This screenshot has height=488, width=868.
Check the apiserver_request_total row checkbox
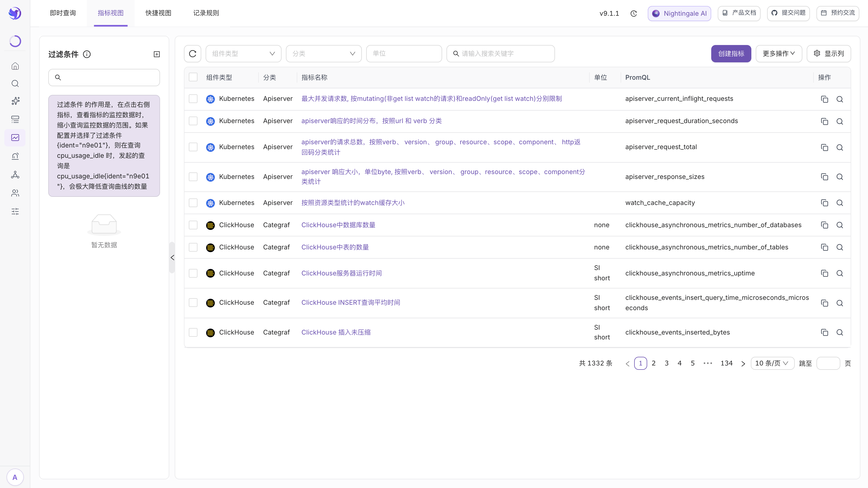193,147
